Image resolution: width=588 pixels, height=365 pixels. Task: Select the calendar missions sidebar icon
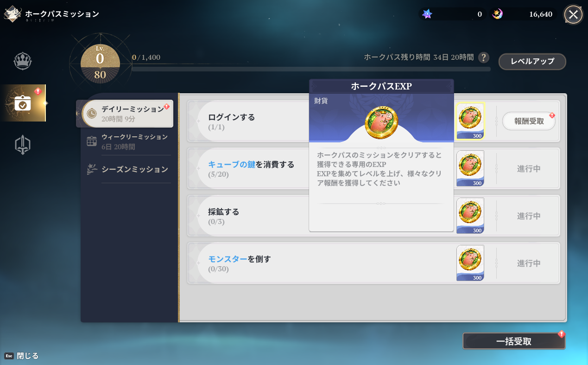23,103
